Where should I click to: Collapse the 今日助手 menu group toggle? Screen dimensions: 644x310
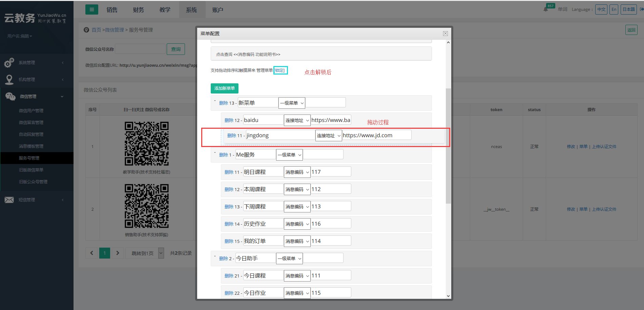tap(215, 256)
